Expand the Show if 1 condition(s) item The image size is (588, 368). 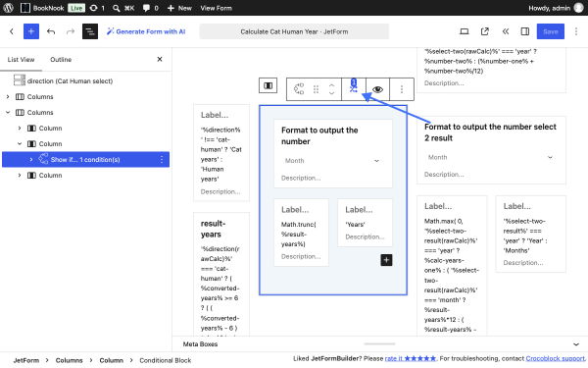point(31,160)
